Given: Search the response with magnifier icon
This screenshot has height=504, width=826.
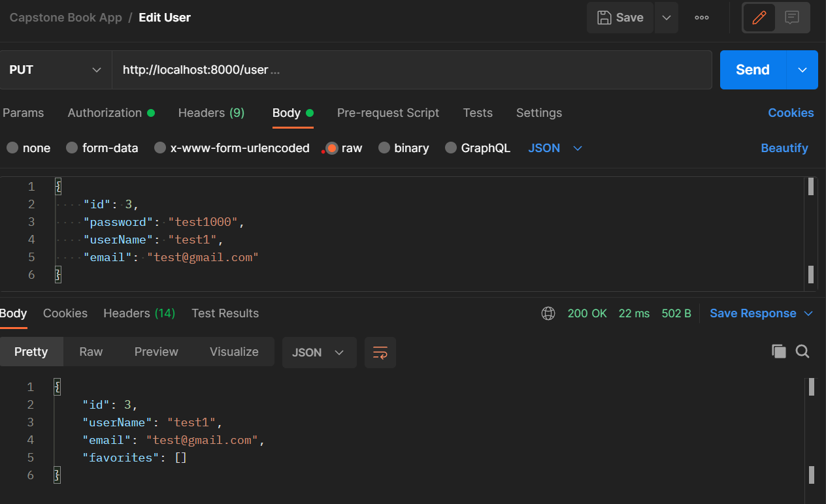Looking at the screenshot, I should point(802,351).
